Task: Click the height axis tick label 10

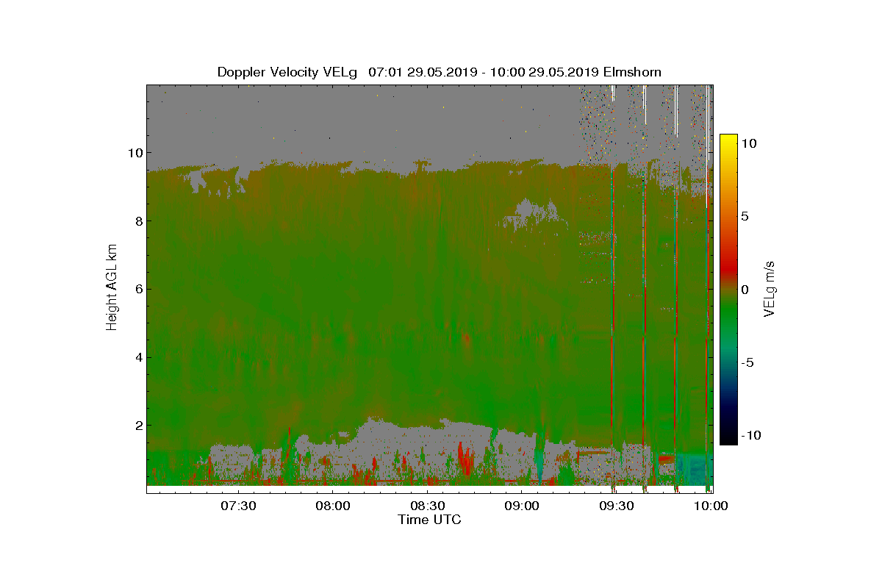Action: 134,153
